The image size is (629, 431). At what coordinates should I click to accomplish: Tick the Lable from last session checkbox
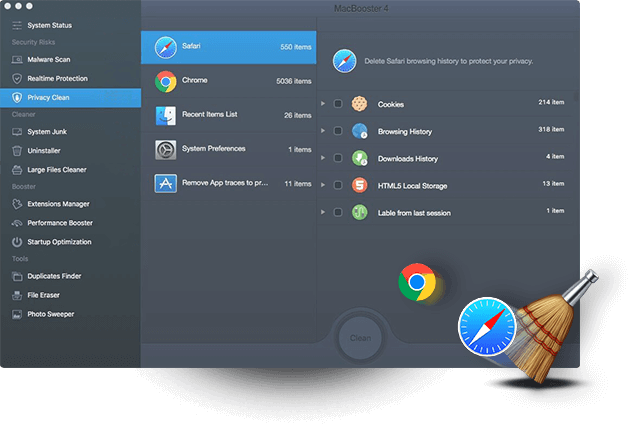pos(338,212)
